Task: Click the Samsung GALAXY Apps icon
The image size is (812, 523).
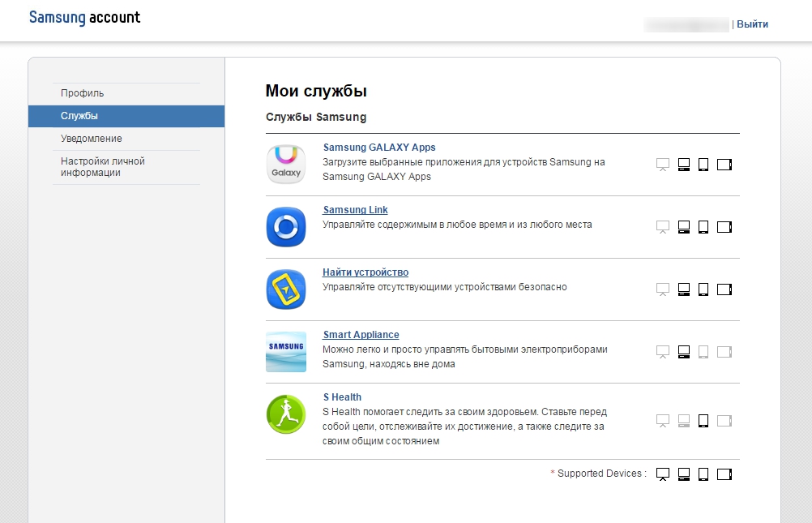Action: pyautogui.click(x=286, y=165)
